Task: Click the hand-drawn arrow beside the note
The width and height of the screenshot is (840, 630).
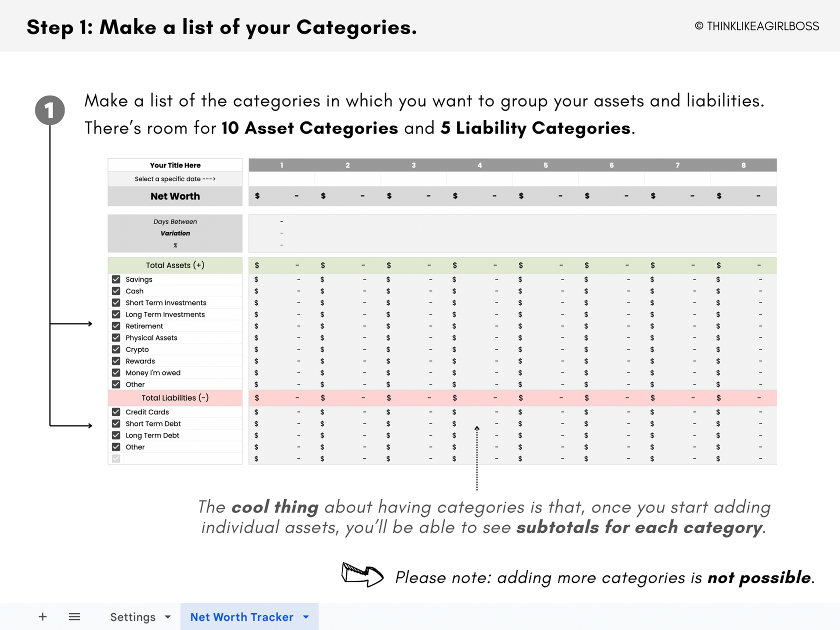Action: coord(362,574)
